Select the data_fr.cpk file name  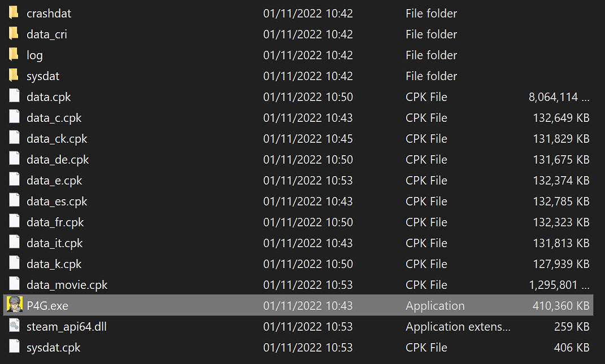55,222
